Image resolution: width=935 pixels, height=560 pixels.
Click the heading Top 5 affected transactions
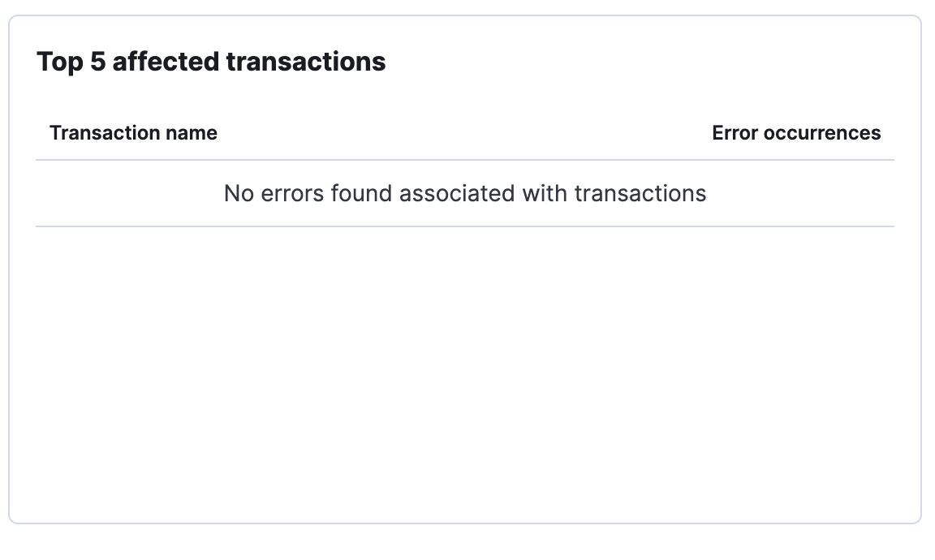point(212,60)
